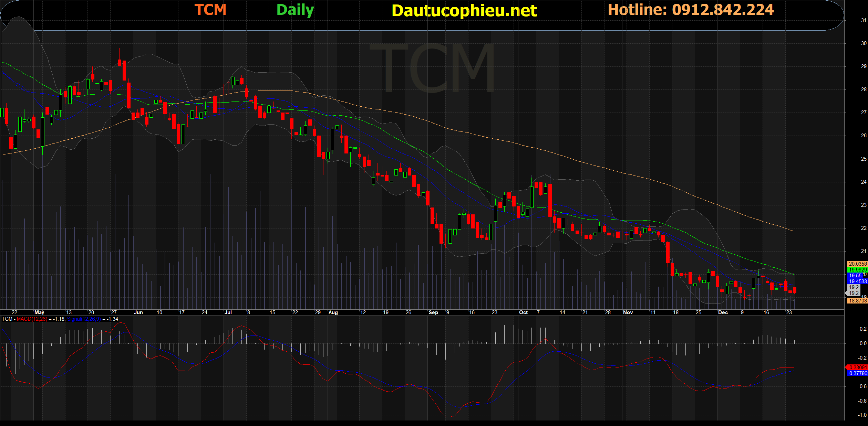
Task: Click the orange 18.8708 price label
Action: click(x=857, y=301)
